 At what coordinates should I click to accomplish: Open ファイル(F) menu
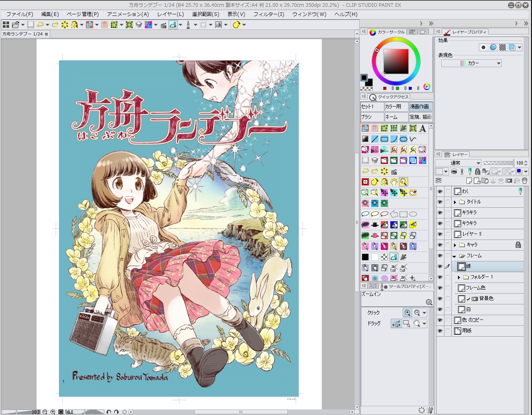(x=19, y=14)
